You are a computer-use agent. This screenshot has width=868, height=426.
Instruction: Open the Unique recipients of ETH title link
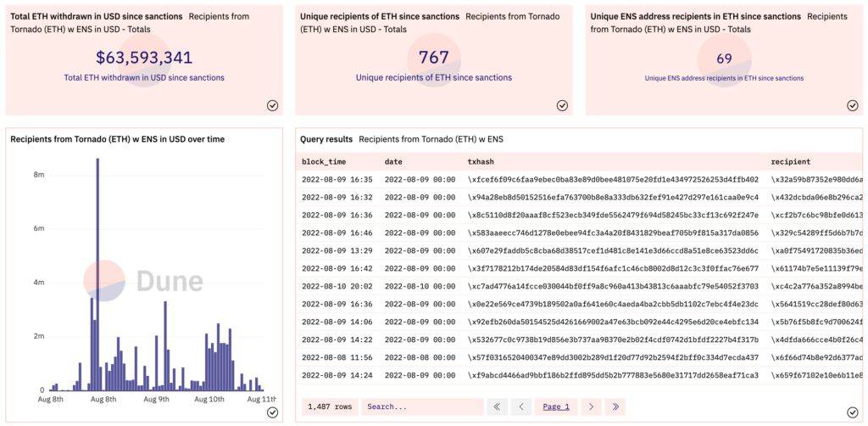click(x=380, y=16)
